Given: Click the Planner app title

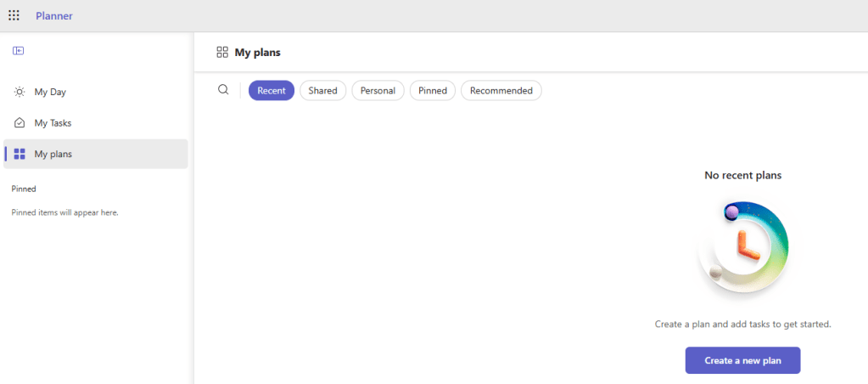Looking at the screenshot, I should (x=54, y=15).
